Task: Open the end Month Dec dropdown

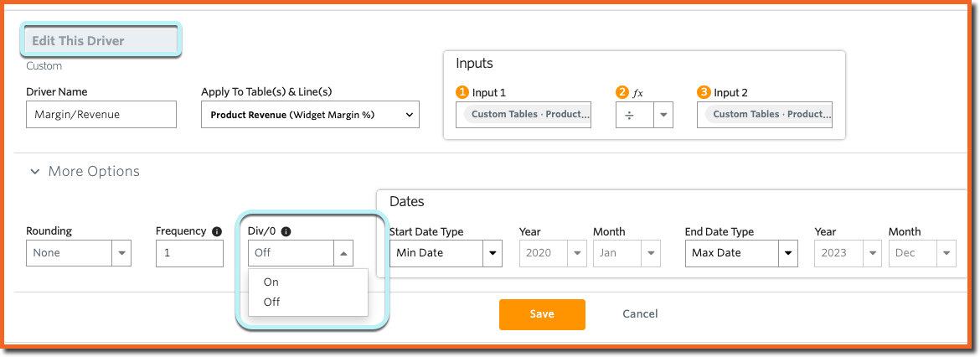Action: [922, 253]
